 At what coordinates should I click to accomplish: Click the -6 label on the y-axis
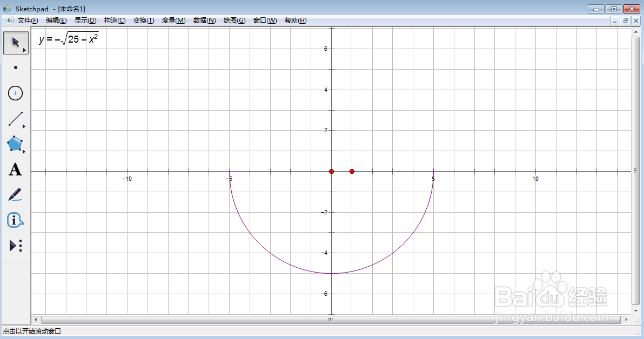point(324,294)
